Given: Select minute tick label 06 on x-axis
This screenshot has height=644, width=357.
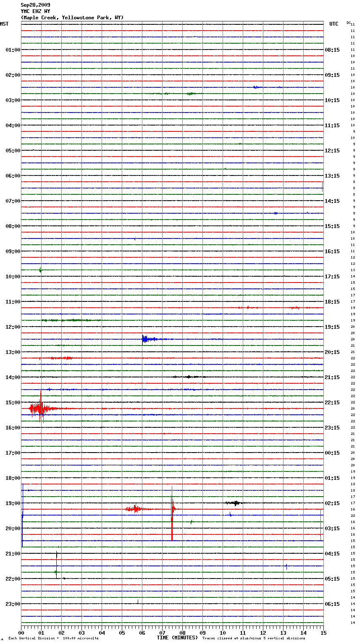Looking at the screenshot, I should (142, 633).
